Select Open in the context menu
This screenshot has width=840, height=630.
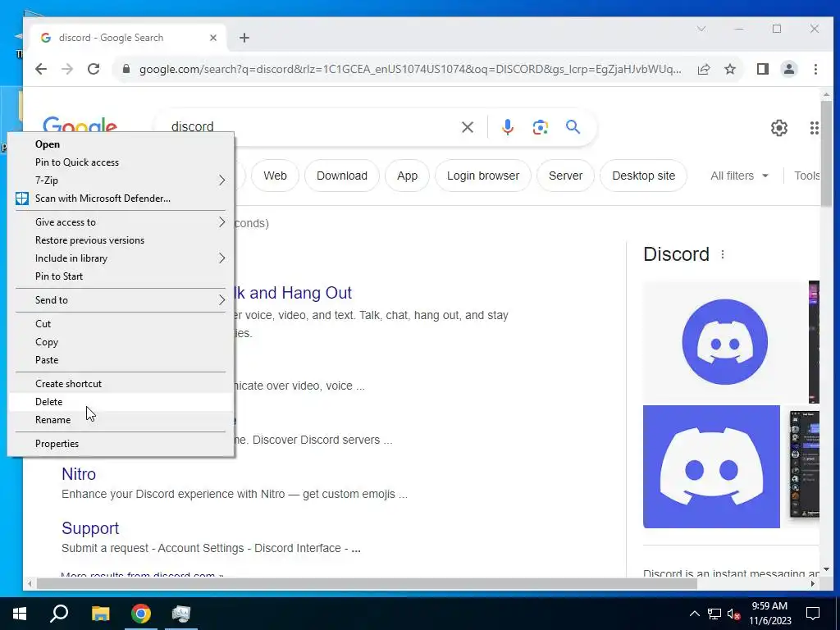point(121,144)
